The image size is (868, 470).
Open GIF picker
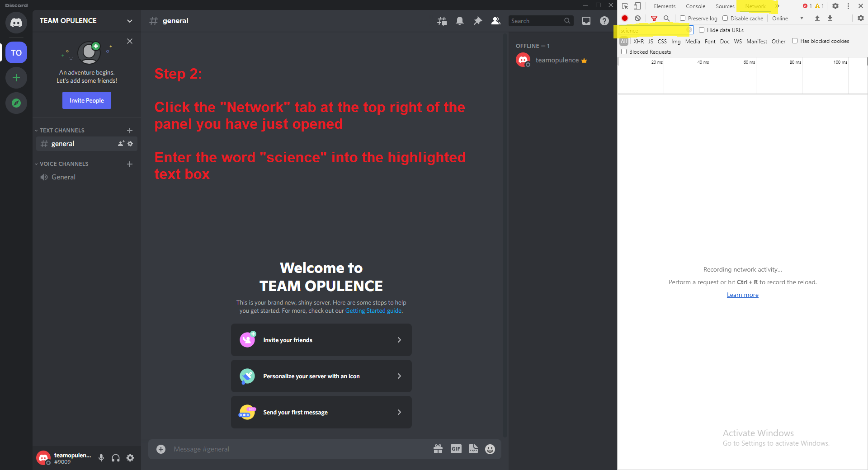click(456, 449)
